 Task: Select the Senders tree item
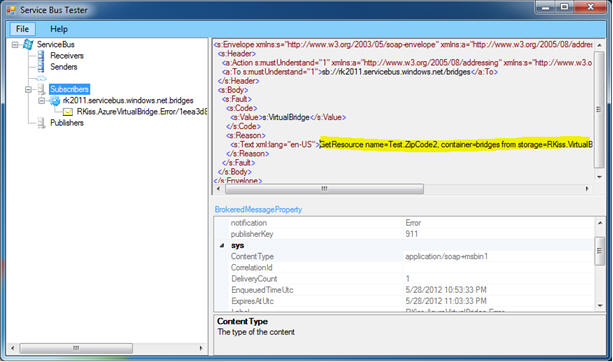coord(64,67)
